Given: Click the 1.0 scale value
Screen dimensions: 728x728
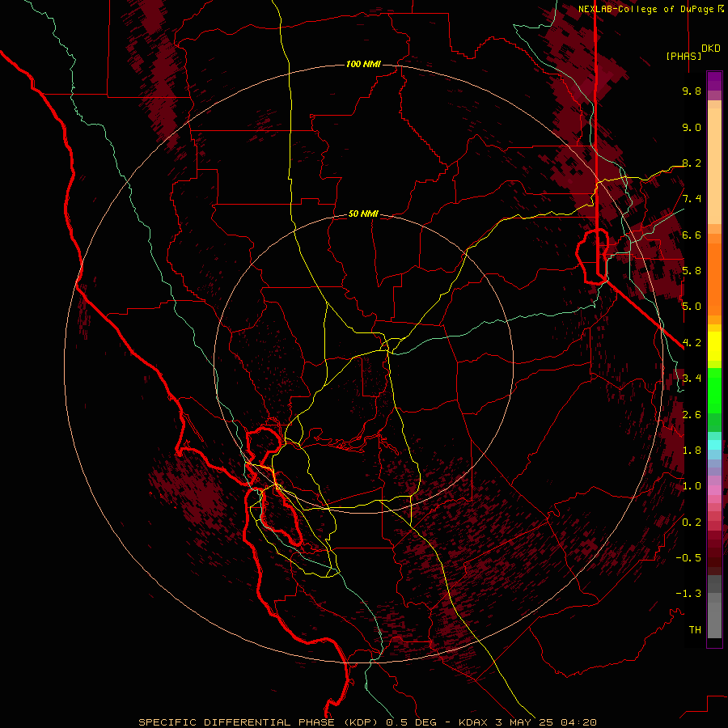Looking at the screenshot, I should [692, 486].
